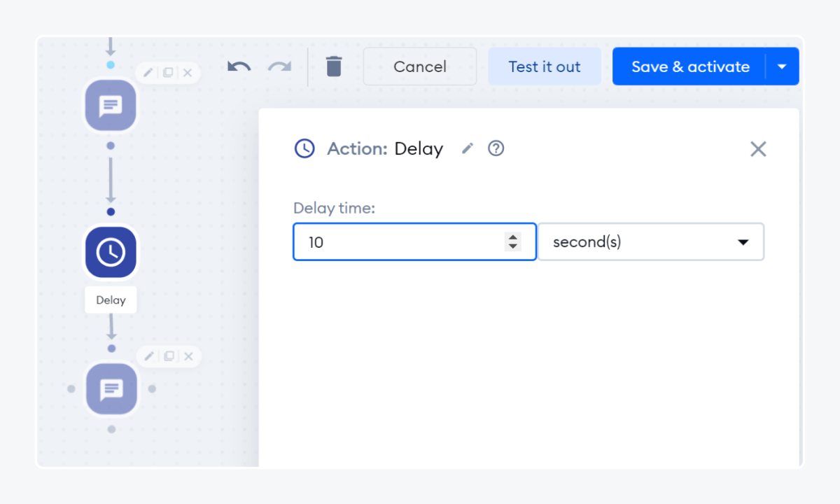
Task: Click the trash icon to delete the node
Action: tap(334, 66)
